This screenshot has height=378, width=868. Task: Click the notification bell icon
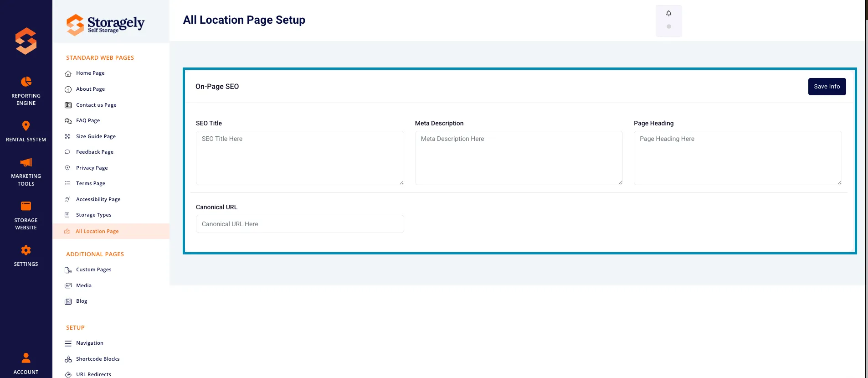[x=668, y=14]
